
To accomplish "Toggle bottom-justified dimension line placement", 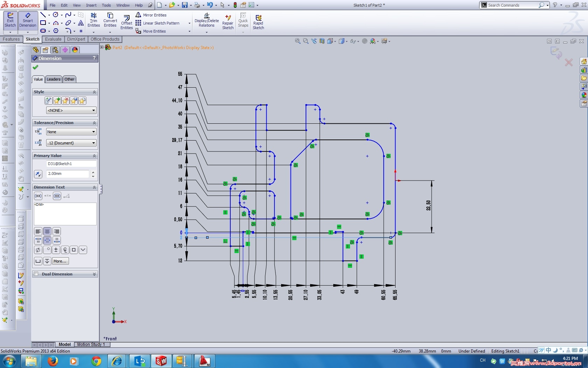I will pos(56,240).
